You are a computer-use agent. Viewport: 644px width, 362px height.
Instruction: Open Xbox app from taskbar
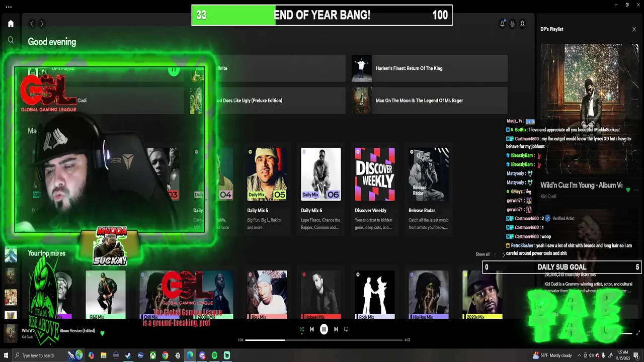coord(153,355)
